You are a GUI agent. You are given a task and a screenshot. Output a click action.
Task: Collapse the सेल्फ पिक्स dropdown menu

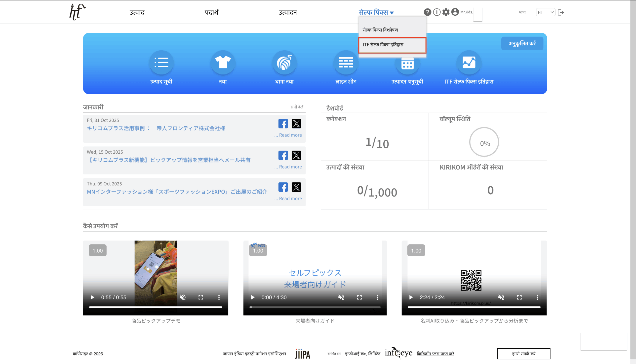coord(376,12)
